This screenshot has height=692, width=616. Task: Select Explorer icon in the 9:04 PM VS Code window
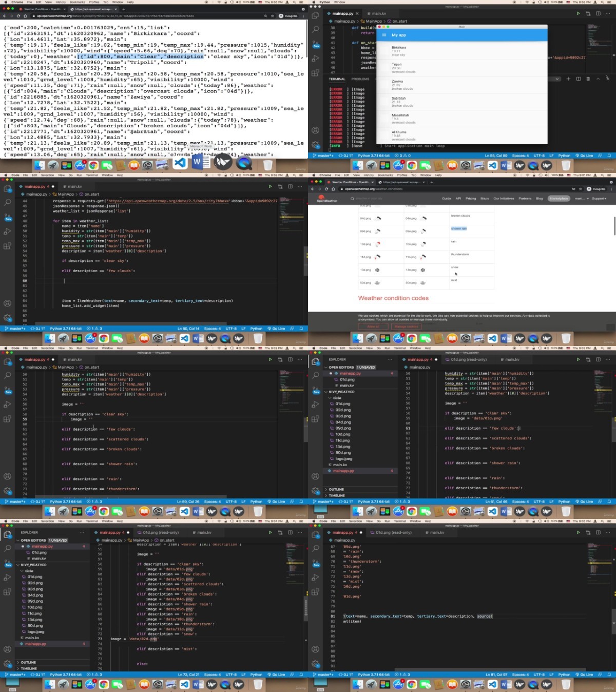click(x=7, y=534)
